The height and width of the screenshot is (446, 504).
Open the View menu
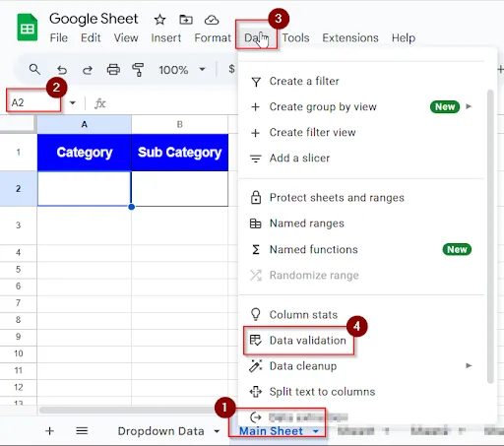126,38
